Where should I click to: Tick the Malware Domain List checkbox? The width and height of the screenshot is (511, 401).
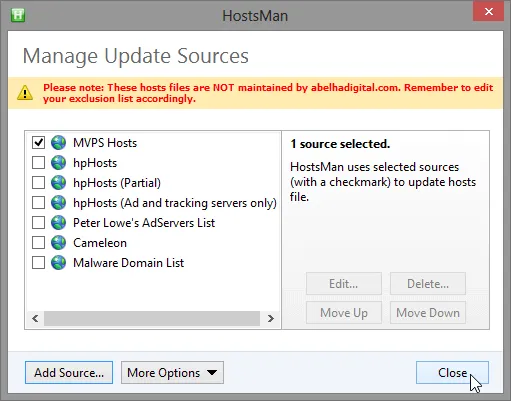[x=38, y=263]
